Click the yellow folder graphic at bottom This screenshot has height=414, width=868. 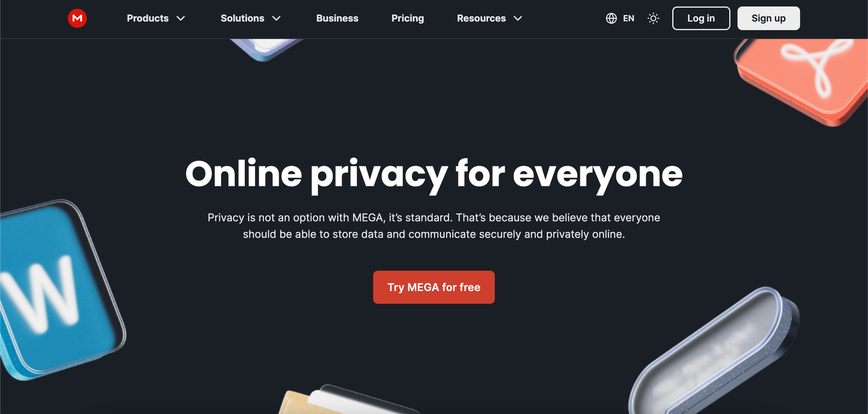click(347, 401)
